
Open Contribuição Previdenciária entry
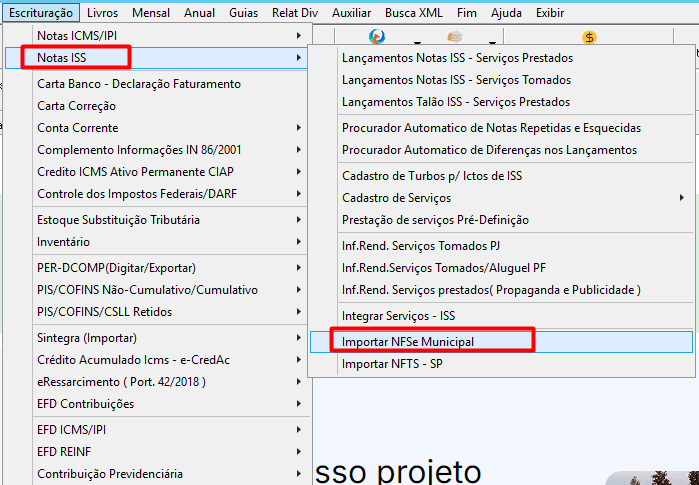(156, 474)
